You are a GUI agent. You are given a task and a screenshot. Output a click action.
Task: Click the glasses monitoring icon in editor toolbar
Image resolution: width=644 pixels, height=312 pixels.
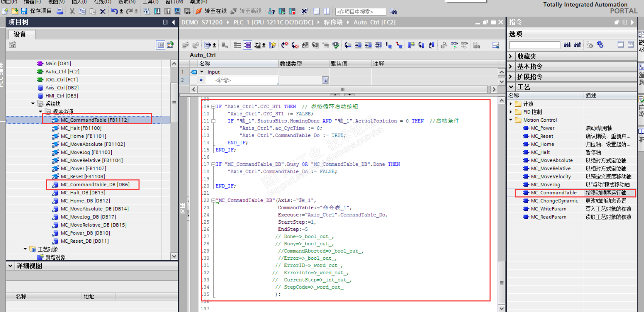coord(454,45)
